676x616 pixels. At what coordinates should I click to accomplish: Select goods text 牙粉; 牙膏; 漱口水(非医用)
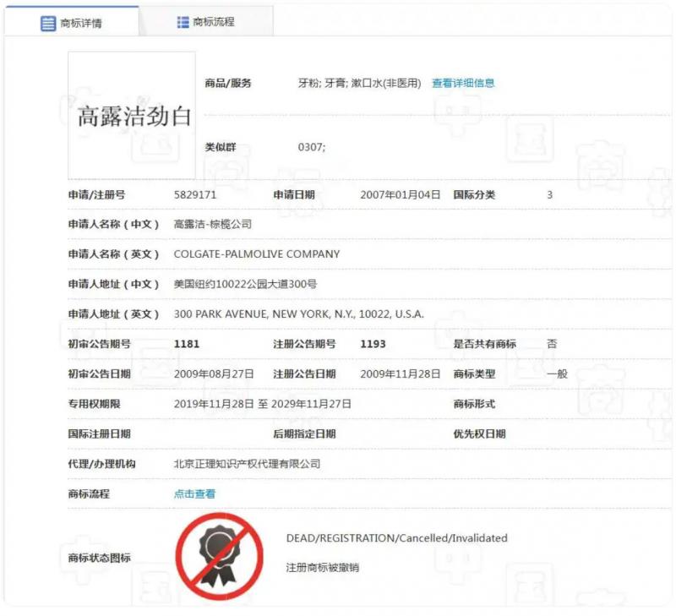[360, 83]
